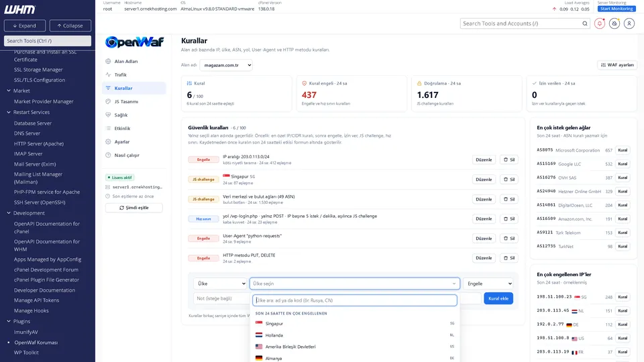Open the Ülke rule type dropdown
This screenshot has height=362, width=644.
220,284
